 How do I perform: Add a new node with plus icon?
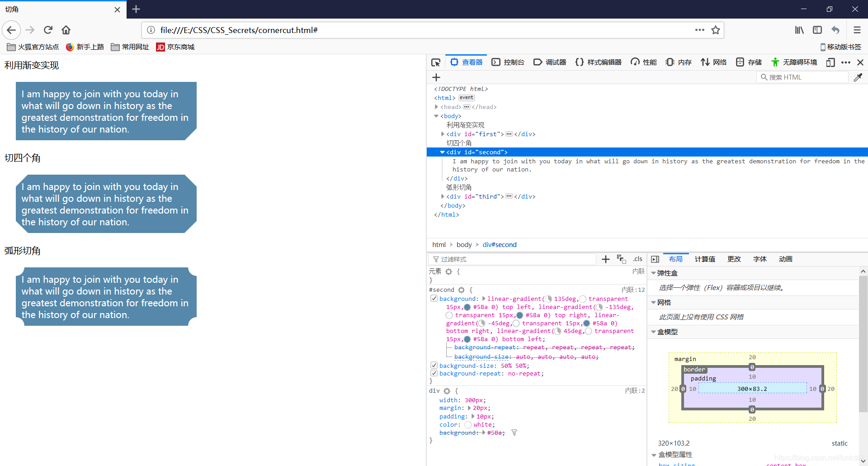436,77
